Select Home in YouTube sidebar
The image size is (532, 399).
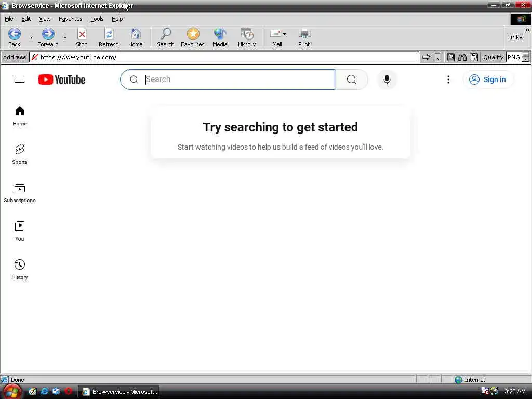pyautogui.click(x=20, y=116)
